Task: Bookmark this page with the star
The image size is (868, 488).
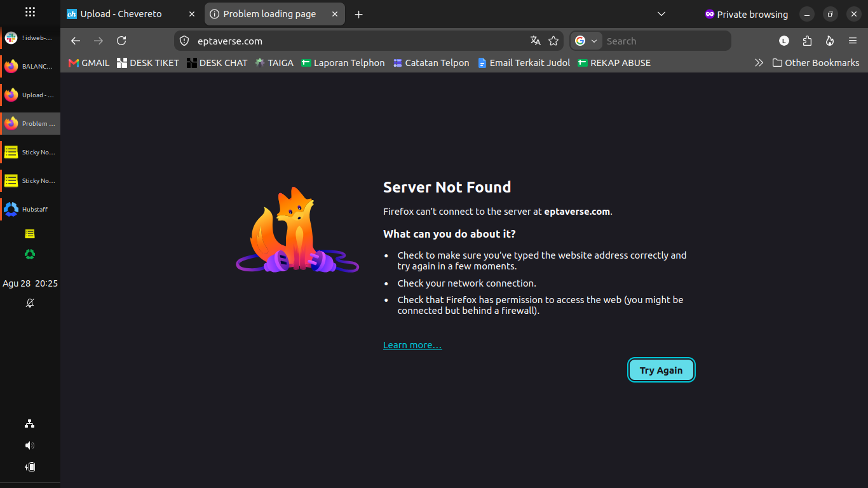Action: (553, 41)
